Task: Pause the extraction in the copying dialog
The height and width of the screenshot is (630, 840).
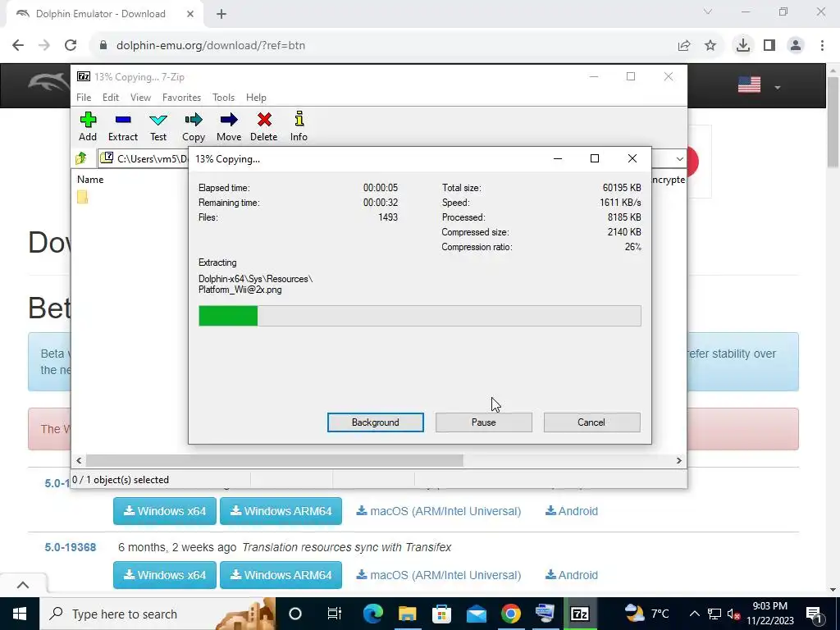Action: point(484,422)
